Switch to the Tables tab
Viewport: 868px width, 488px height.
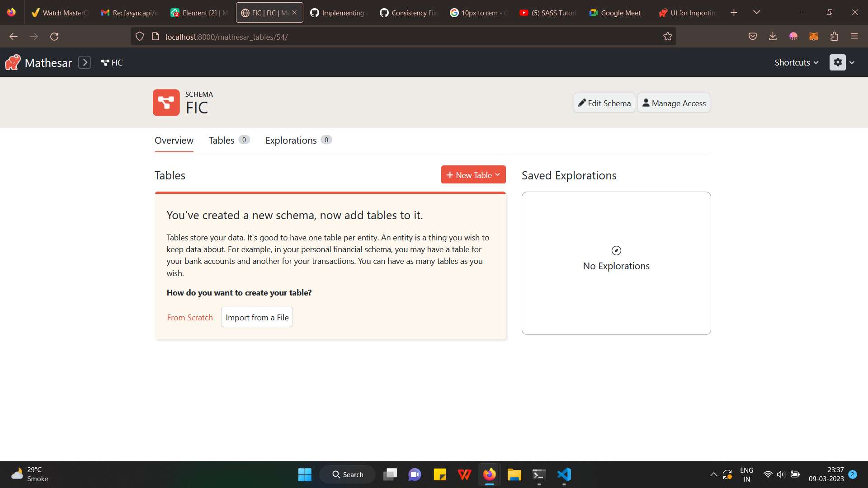pos(222,140)
